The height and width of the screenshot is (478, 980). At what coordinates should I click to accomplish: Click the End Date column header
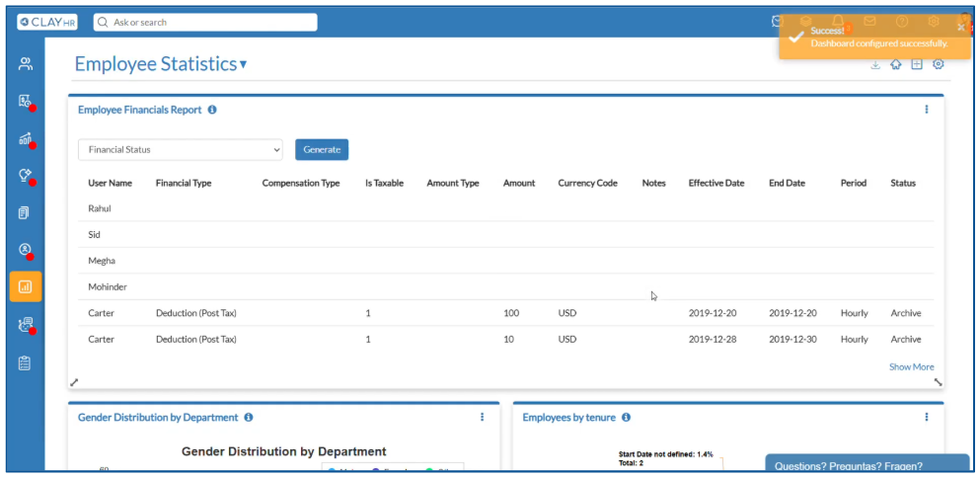[x=787, y=184]
